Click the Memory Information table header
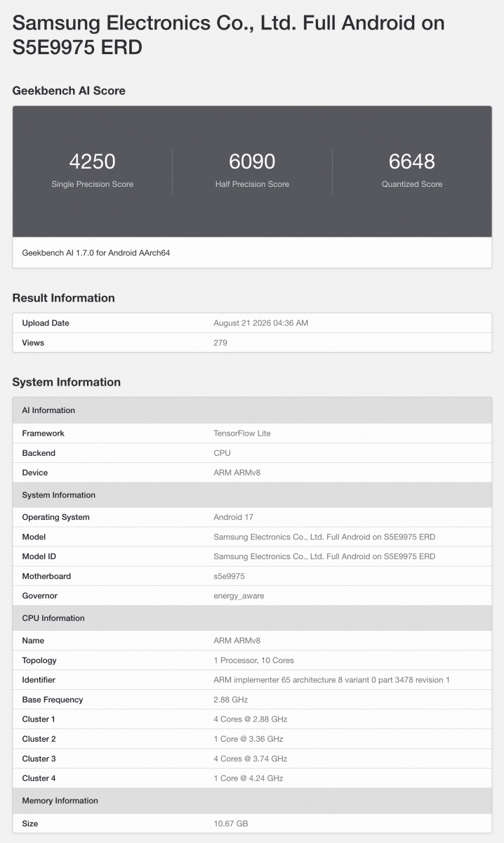 (x=252, y=801)
